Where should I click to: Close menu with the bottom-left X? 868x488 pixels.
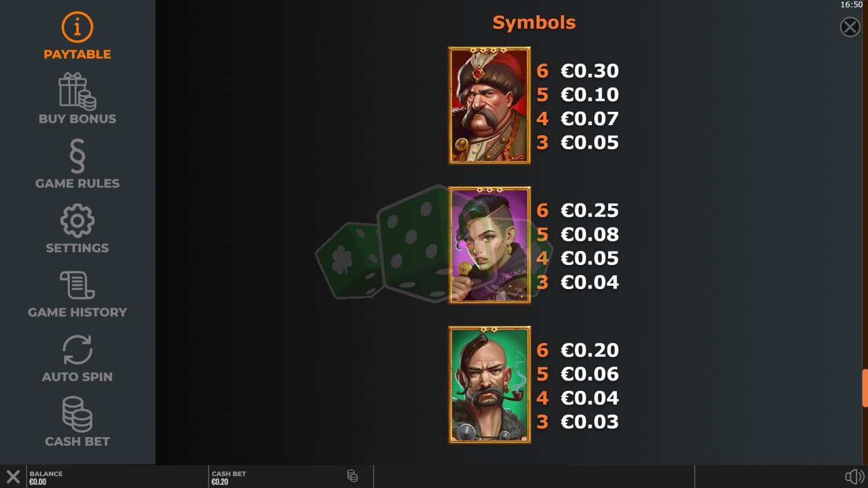click(x=13, y=477)
